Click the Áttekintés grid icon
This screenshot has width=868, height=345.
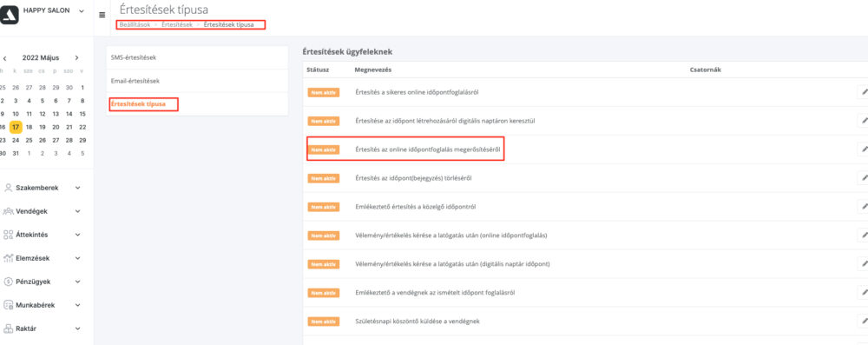click(x=8, y=235)
